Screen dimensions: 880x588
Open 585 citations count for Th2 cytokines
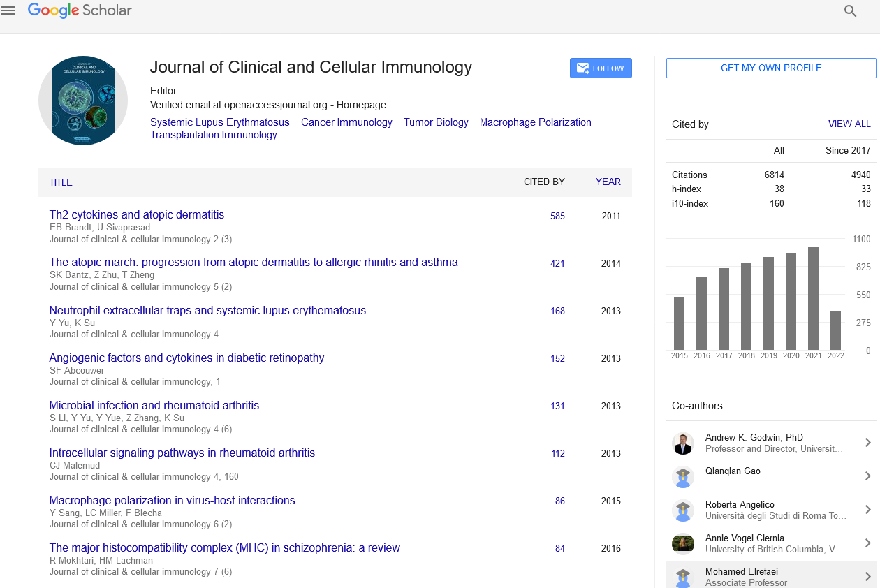coord(557,216)
